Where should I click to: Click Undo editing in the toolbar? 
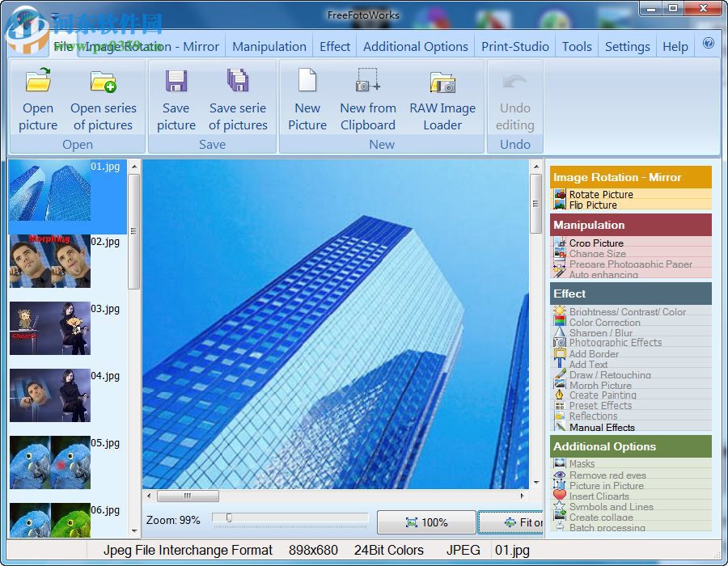pyautogui.click(x=515, y=97)
